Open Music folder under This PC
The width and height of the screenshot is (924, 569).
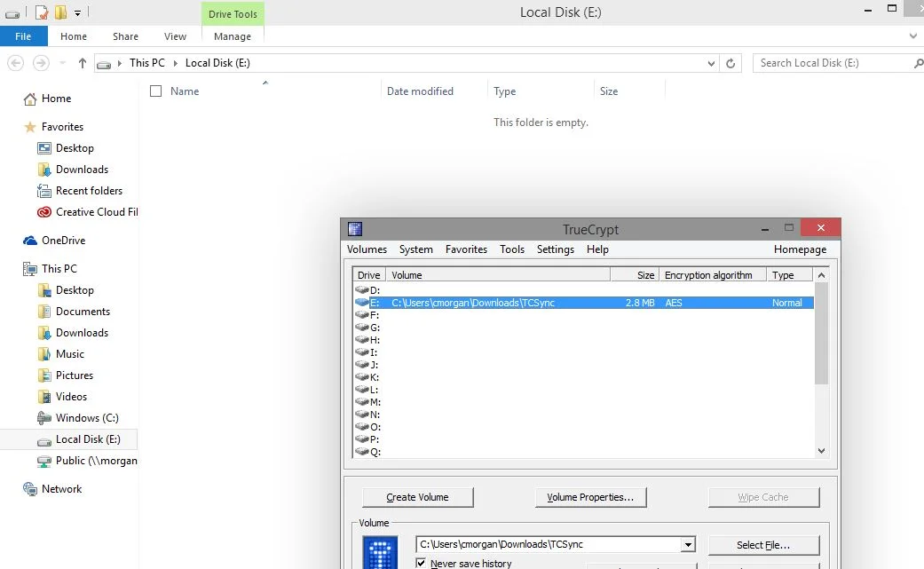tap(70, 354)
